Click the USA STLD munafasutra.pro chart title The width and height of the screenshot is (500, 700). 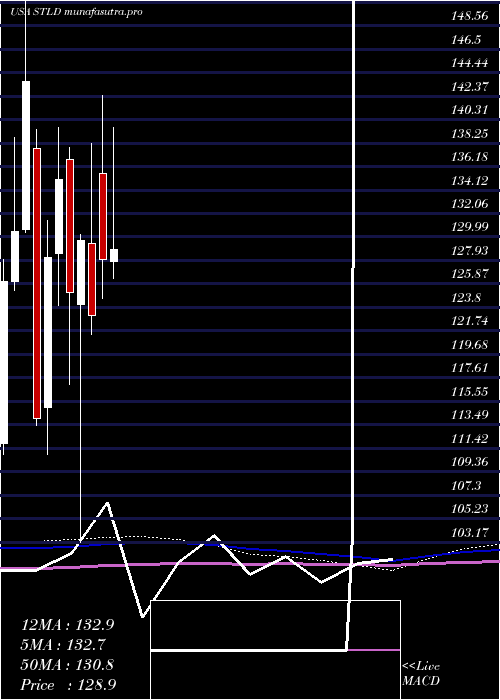coord(76,12)
